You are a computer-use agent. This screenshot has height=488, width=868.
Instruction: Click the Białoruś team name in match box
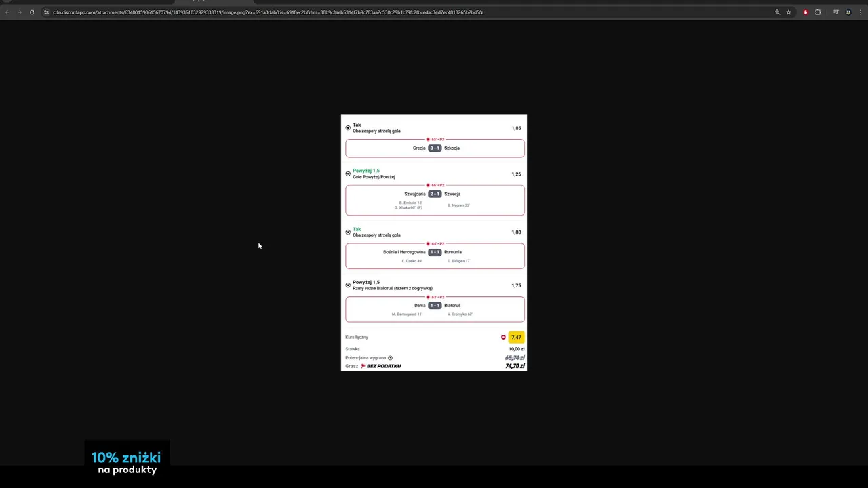[452, 305]
